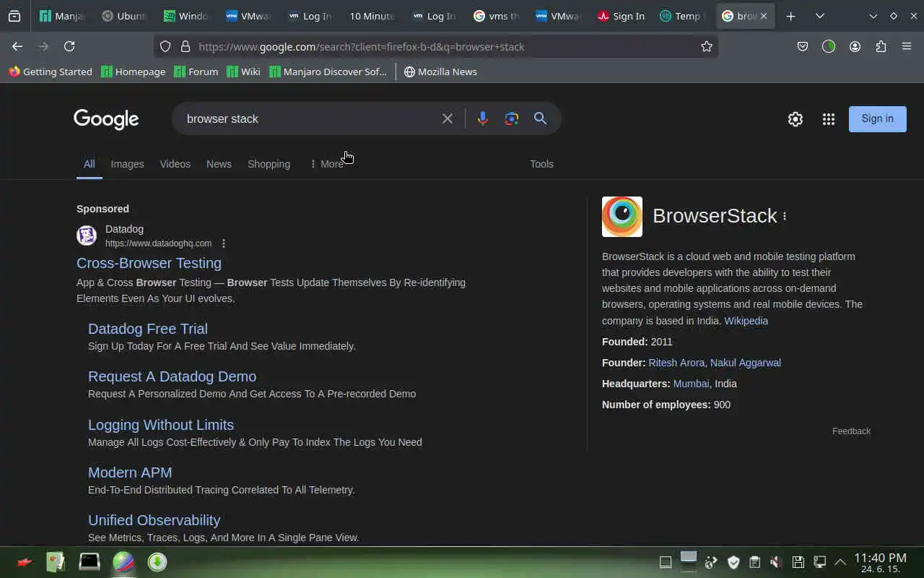The width and height of the screenshot is (924, 578).
Task: Open search Tools options
Action: pyautogui.click(x=541, y=164)
